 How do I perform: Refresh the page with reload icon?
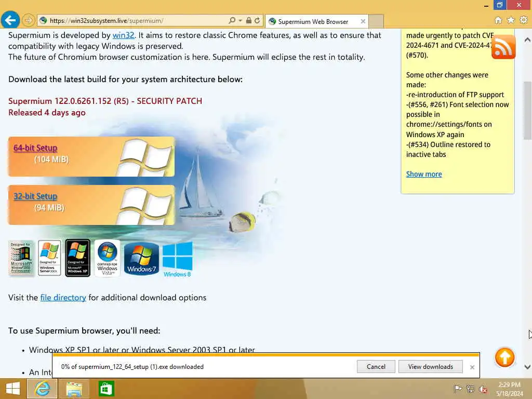[x=257, y=21]
